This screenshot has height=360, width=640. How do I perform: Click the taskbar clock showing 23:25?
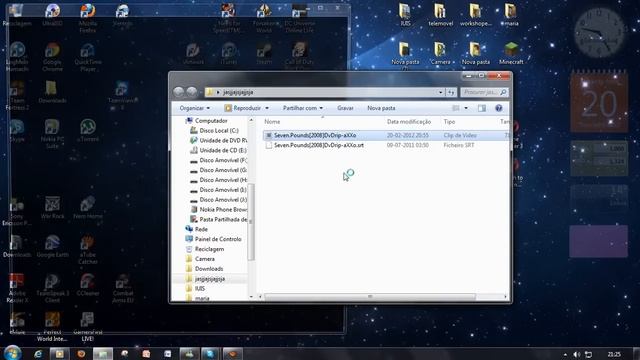pos(614,354)
